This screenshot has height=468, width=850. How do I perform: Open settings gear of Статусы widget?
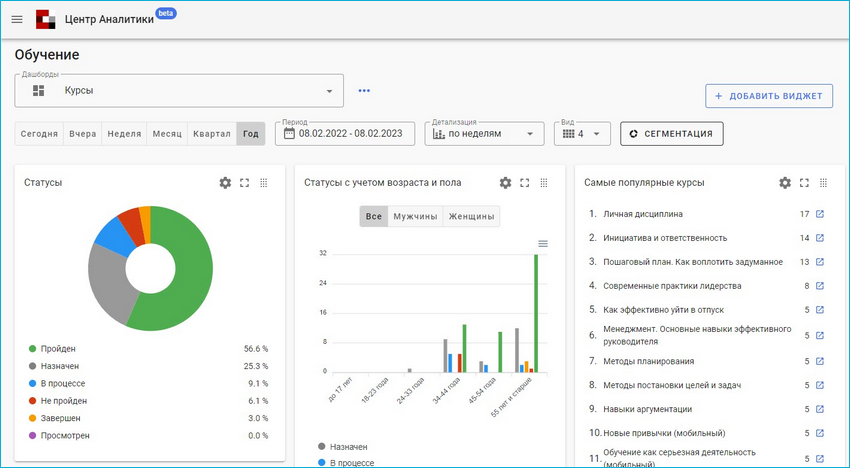[225, 183]
